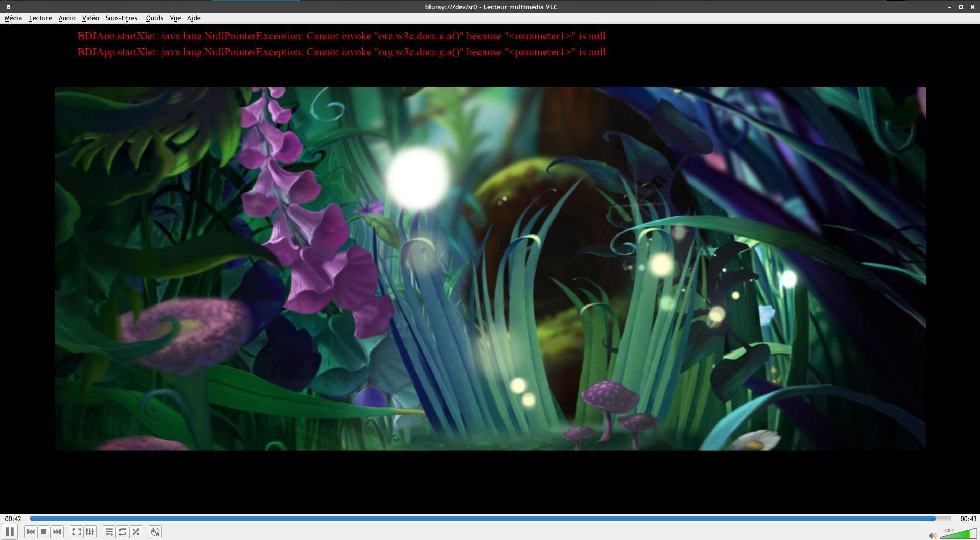The height and width of the screenshot is (540, 980).
Task: Open the extended settings and effects
Action: [x=90, y=532]
